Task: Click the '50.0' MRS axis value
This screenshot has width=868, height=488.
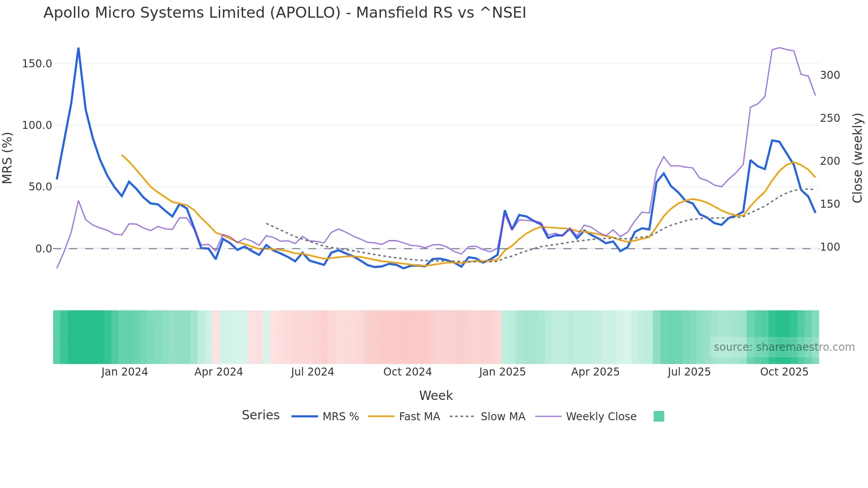Action: 40,187
